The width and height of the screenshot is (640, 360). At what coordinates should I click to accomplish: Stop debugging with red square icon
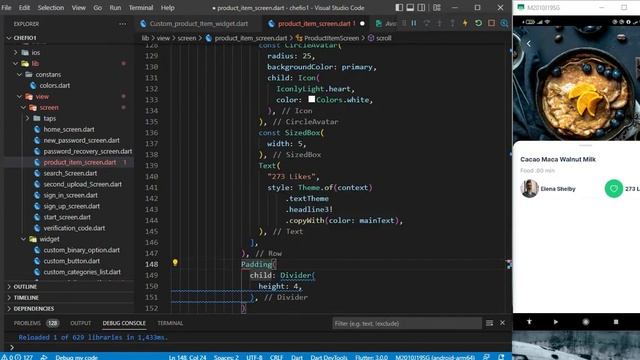coord(491,23)
